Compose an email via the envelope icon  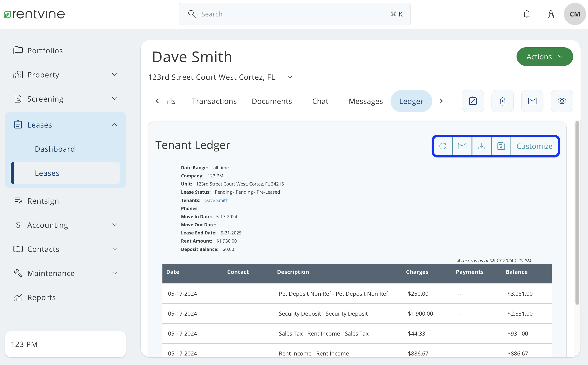(x=532, y=101)
